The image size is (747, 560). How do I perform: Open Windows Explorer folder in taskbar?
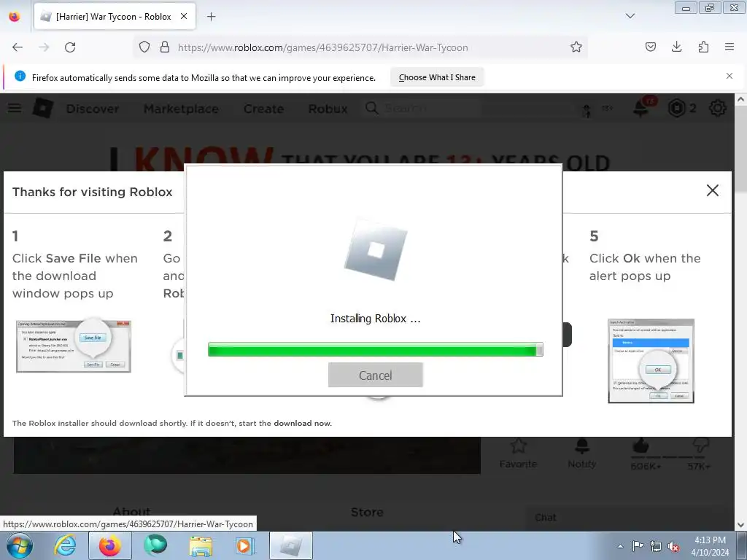(x=201, y=545)
